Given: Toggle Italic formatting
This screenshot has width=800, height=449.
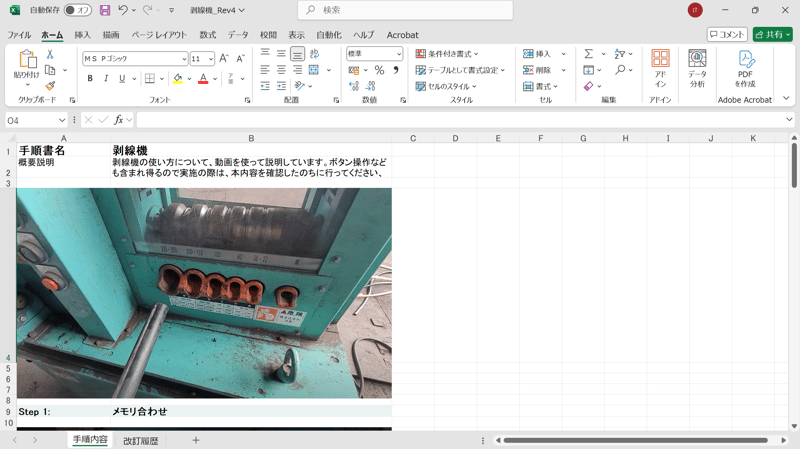Looking at the screenshot, I should coord(106,79).
